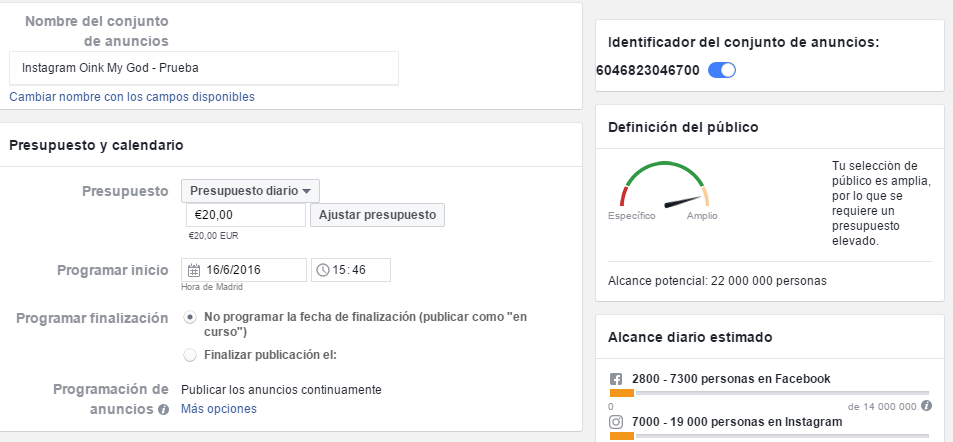This screenshot has width=953, height=442.
Task: Click the €20,00 budget amount field
Action: click(245, 215)
